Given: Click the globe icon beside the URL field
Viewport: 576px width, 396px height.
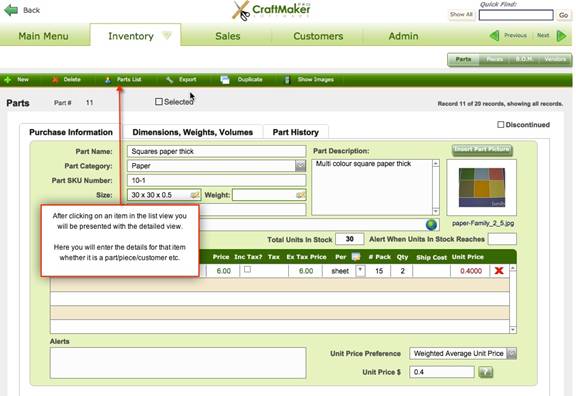Looking at the screenshot, I should tap(431, 225).
